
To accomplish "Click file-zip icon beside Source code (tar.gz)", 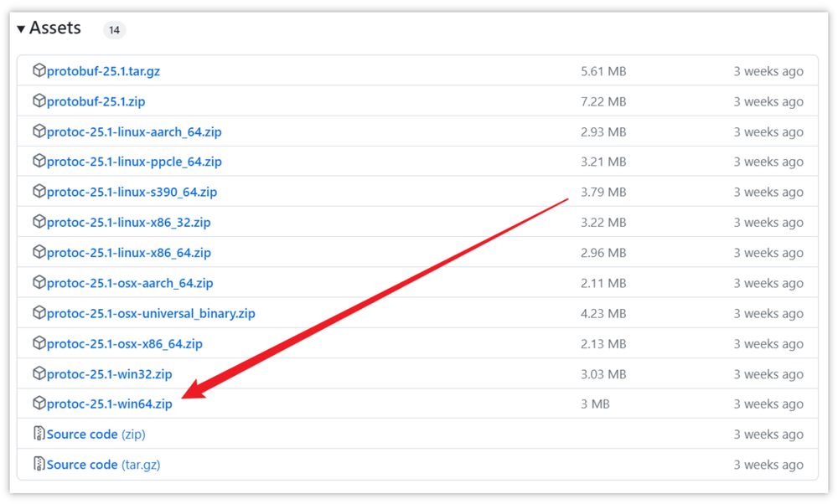I will tap(39, 464).
